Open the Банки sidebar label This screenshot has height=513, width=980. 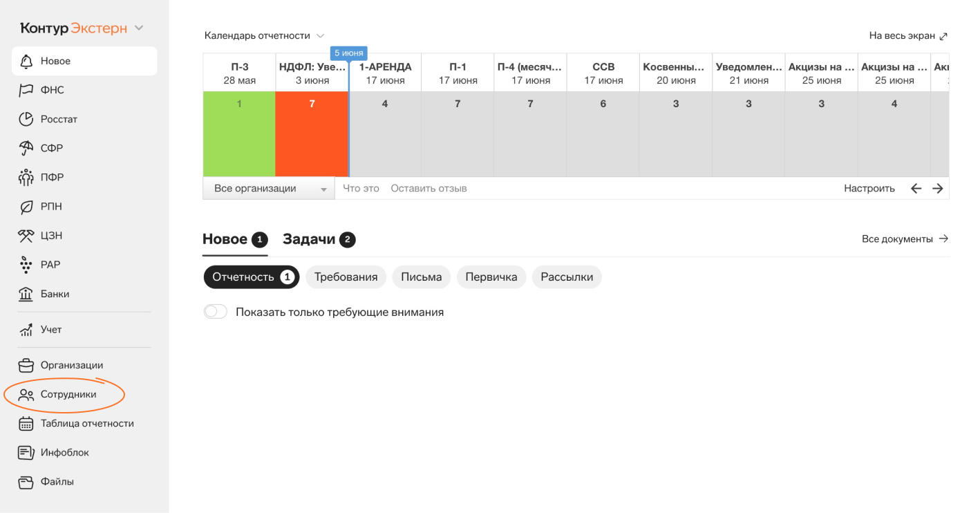(55, 294)
